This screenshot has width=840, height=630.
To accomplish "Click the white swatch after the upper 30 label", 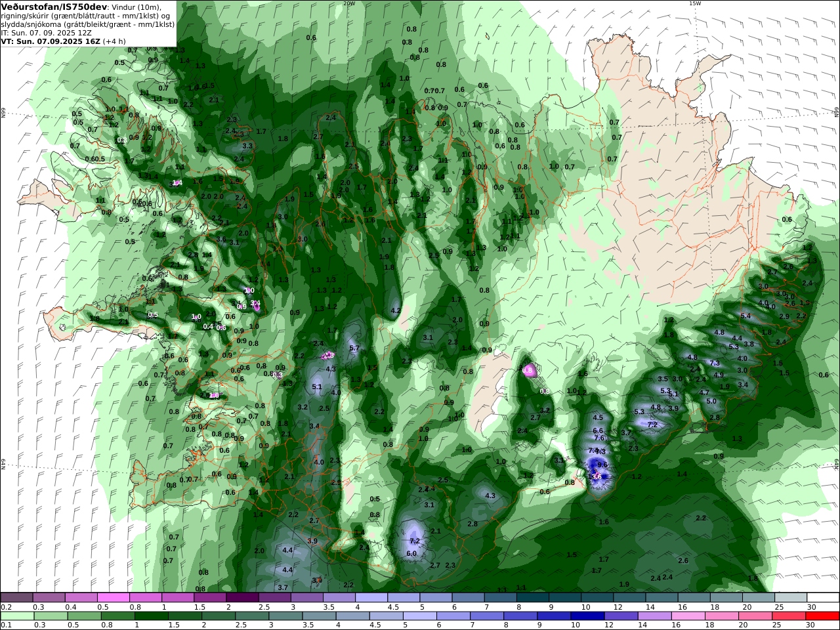I will coord(822,597).
